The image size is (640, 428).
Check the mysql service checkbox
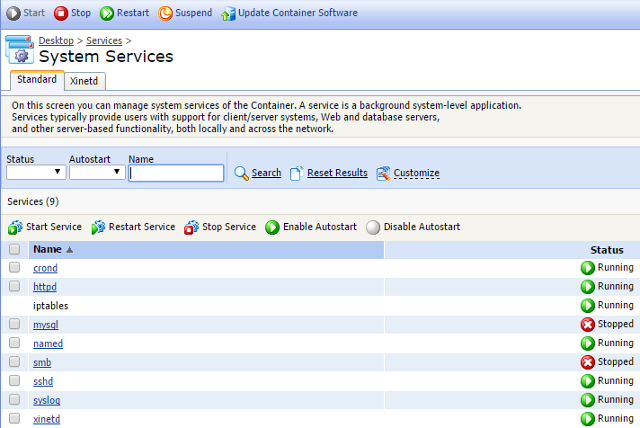pyautogui.click(x=14, y=324)
